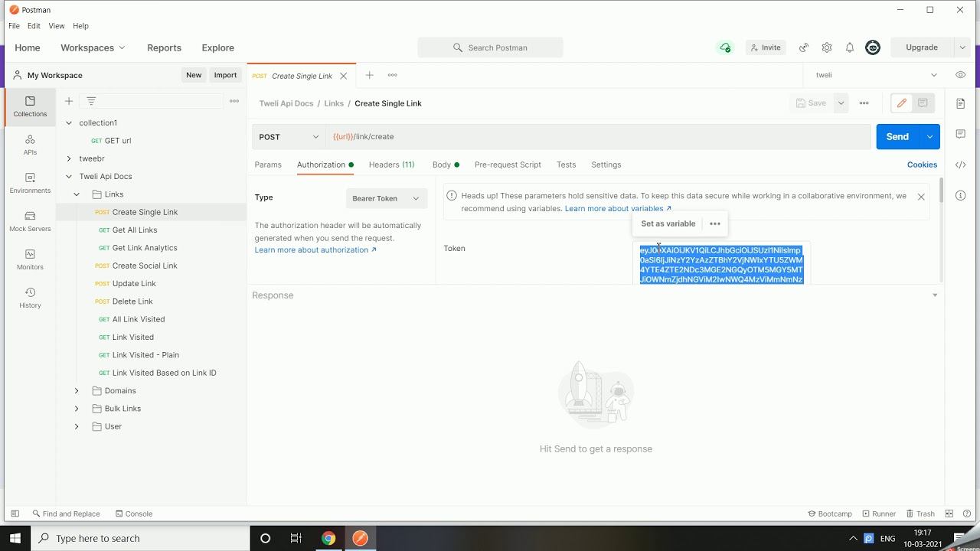Open the Edit menu
This screenshot has width=980, height=551.
[x=34, y=26]
